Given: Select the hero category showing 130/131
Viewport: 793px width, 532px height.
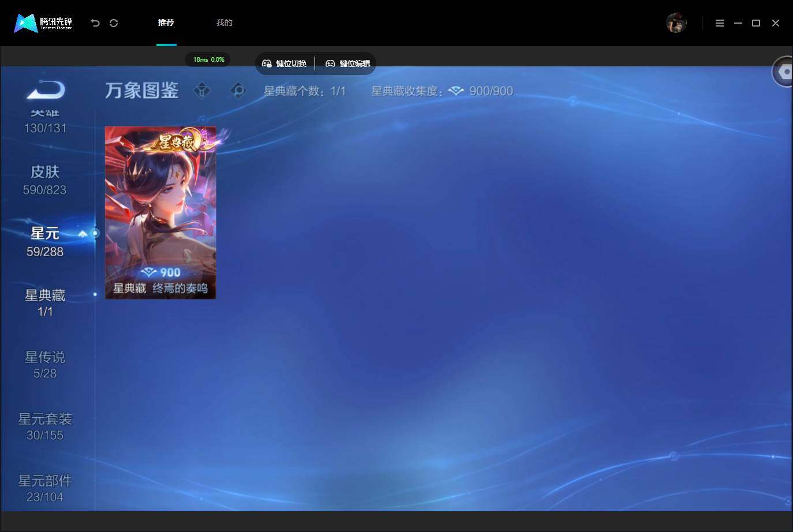Looking at the screenshot, I should coord(45,121).
